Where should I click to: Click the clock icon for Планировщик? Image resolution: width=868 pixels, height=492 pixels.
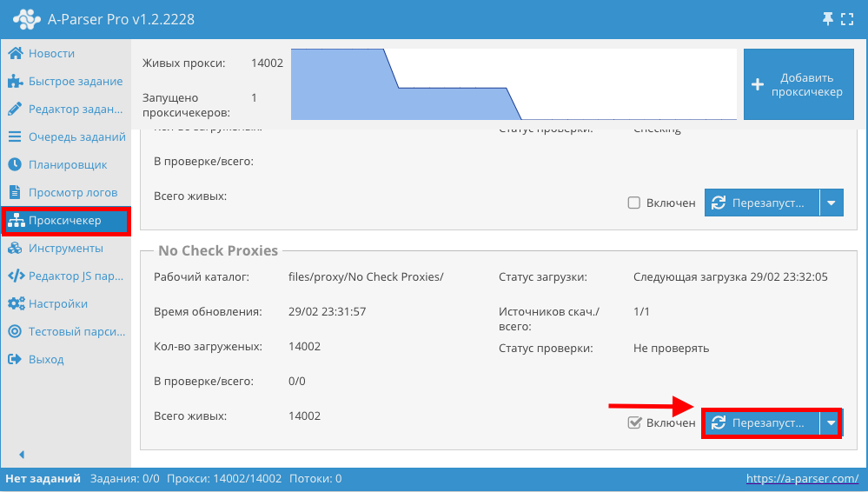[15, 164]
